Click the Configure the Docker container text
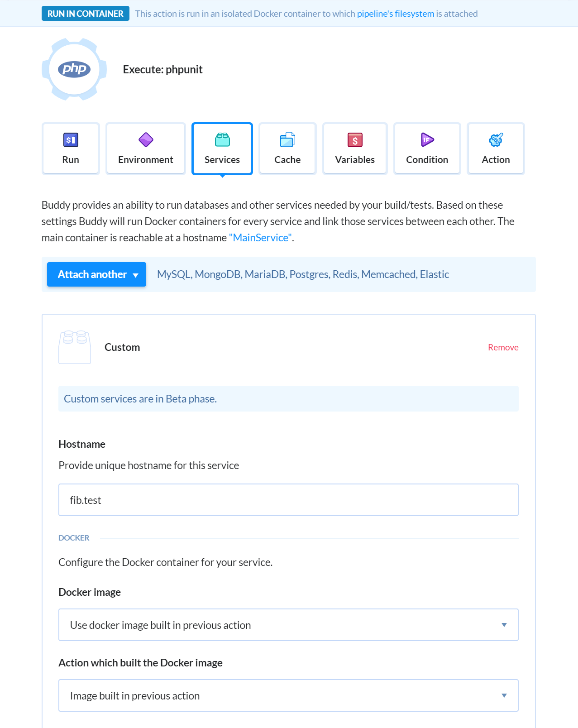578x728 pixels. 166,562
